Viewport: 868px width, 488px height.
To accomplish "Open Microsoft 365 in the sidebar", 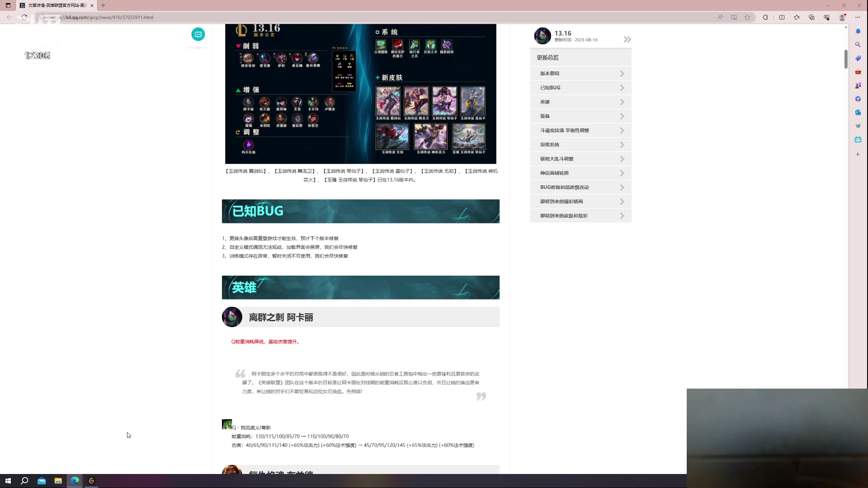I will coord(858,99).
